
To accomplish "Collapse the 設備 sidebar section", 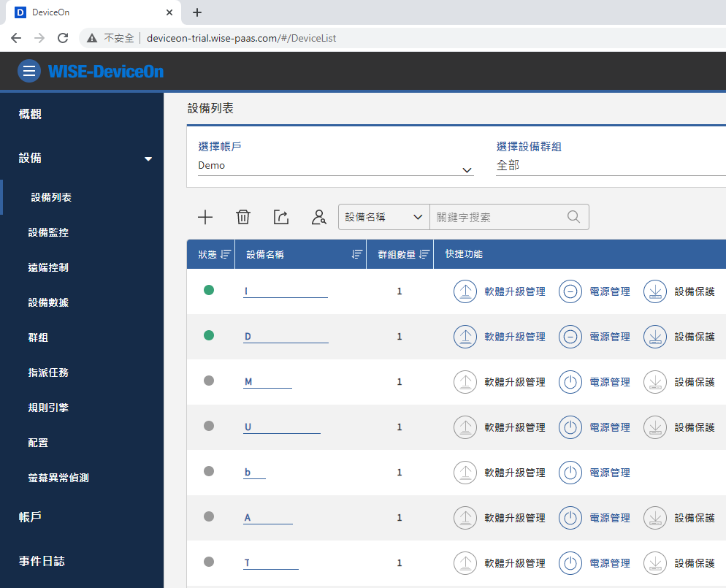I will pos(148,159).
